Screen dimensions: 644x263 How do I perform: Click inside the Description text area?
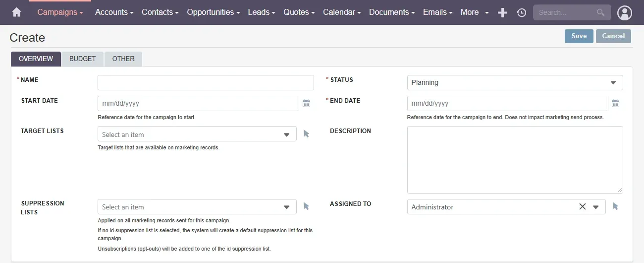pyautogui.click(x=515, y=159)
